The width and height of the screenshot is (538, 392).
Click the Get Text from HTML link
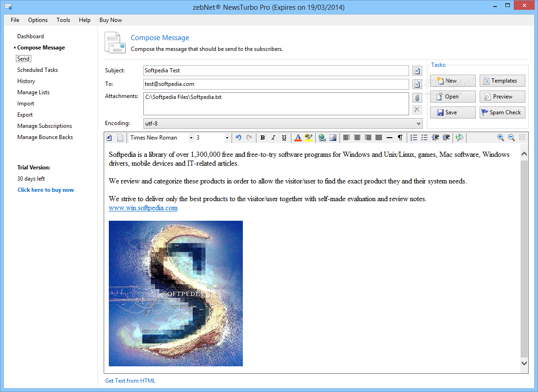[130, 381]
